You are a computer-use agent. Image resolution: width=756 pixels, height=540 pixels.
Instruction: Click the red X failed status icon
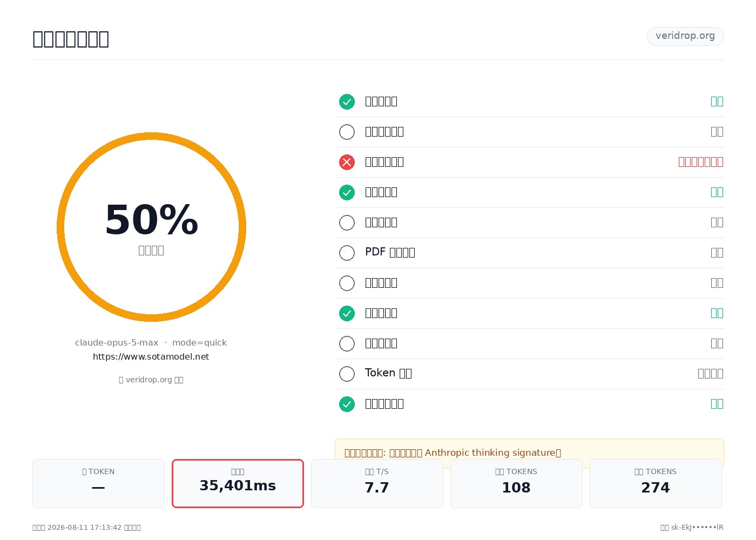347,162
